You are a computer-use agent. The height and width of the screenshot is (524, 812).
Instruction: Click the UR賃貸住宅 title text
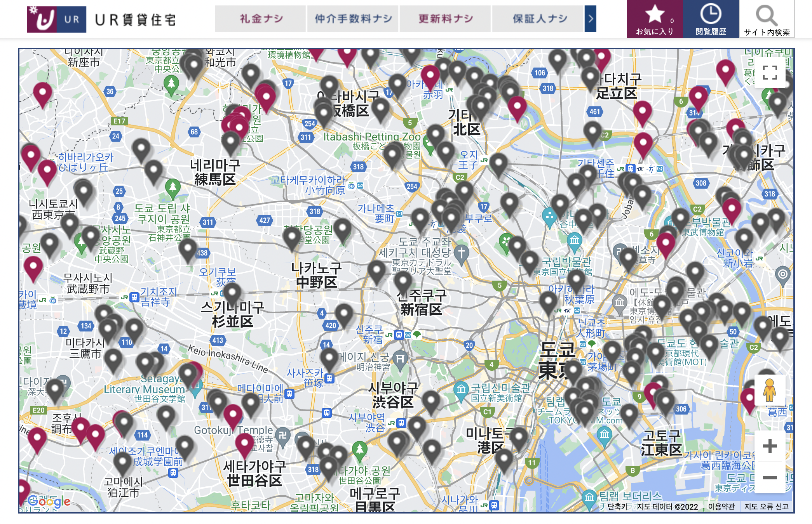click(x=136, y=20)
